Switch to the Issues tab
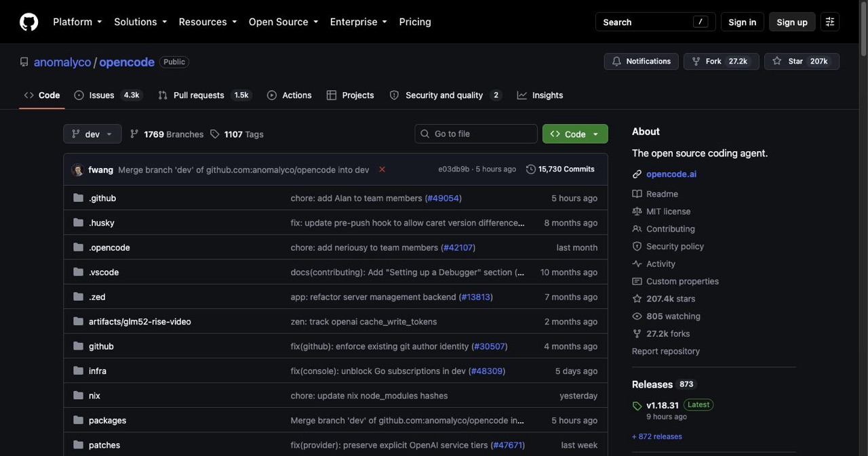The width and height of the screenshot is (868, 456). [x=108, y=95]
